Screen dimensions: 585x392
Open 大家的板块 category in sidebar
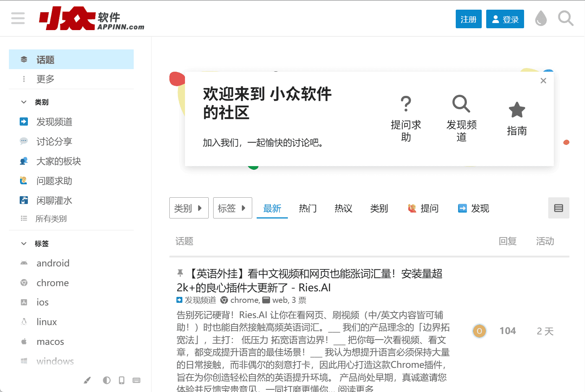(x=71, y=161)
